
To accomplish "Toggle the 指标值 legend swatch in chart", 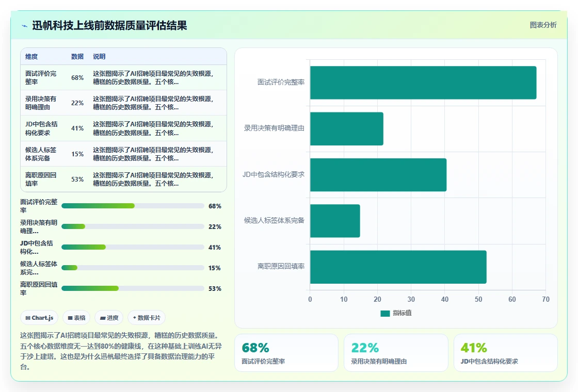I will point(385,313).
